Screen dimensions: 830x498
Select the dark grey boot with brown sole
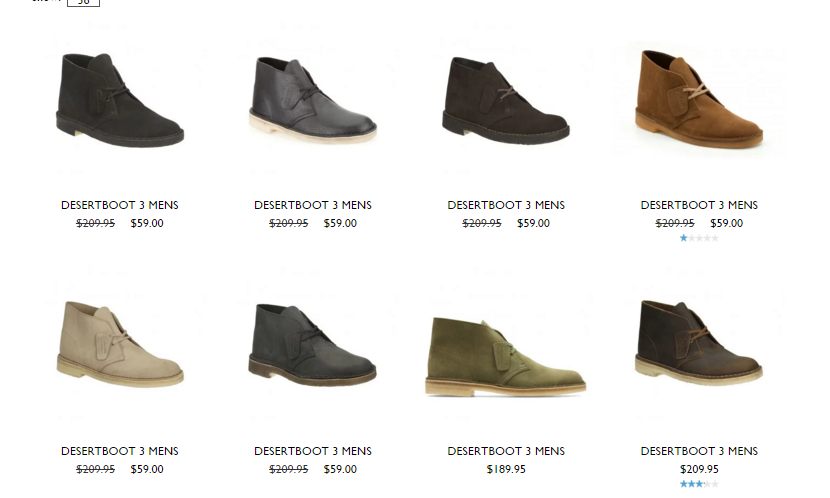[x=313, y=345]
